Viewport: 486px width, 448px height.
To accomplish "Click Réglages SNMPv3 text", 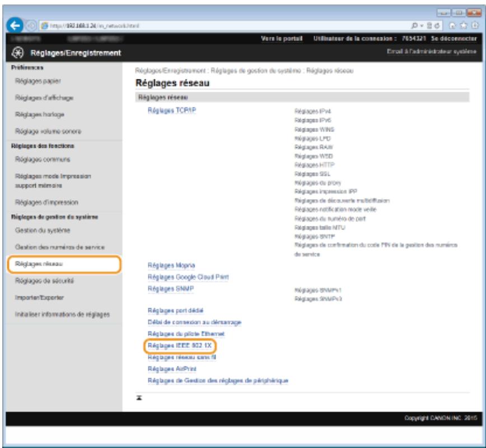I will click(x=318, y=299).
